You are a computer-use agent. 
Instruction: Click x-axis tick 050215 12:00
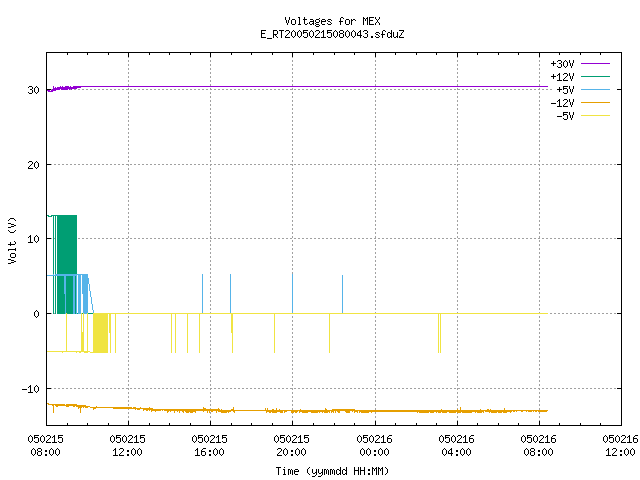[128, 446]
